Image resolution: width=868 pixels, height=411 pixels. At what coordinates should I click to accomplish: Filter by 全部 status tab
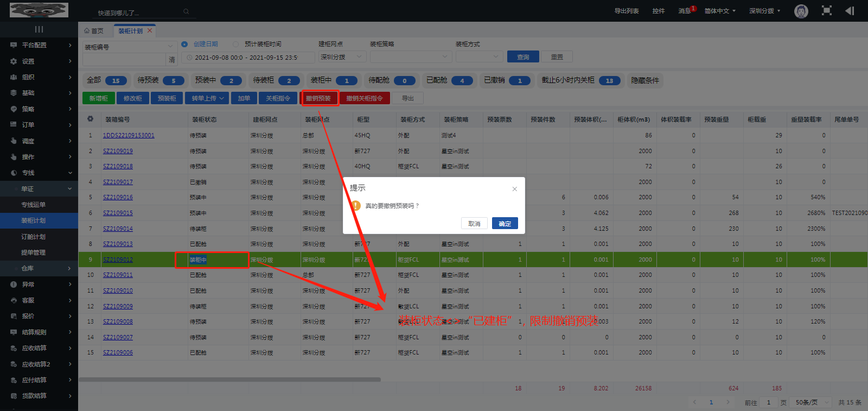tap(107, 80)
